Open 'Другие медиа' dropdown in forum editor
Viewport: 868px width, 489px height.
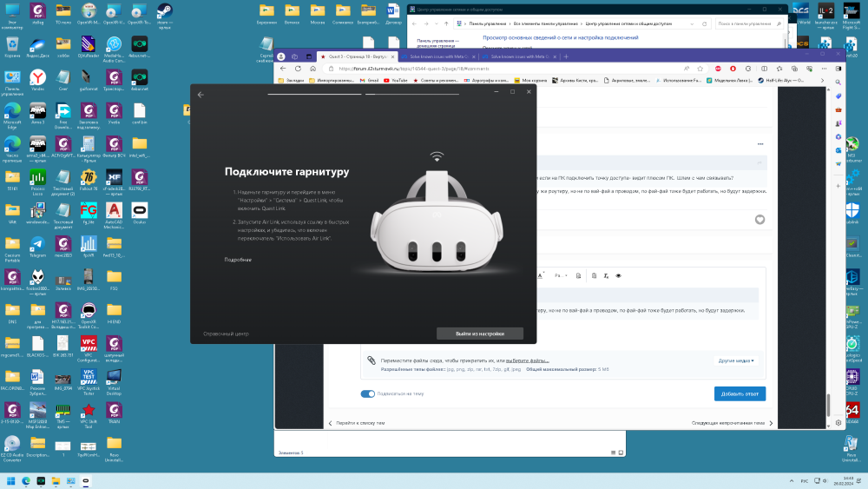coord(736,360)
